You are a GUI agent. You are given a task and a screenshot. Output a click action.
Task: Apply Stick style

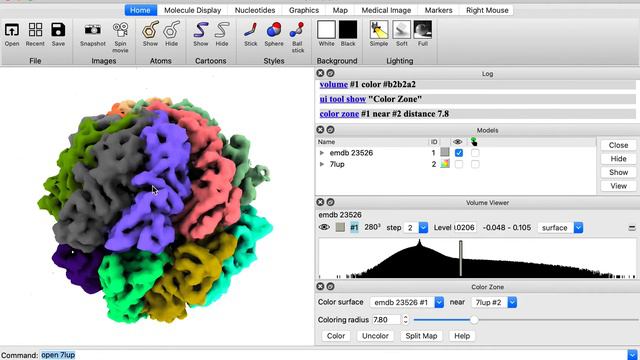[x=251, y=30]
